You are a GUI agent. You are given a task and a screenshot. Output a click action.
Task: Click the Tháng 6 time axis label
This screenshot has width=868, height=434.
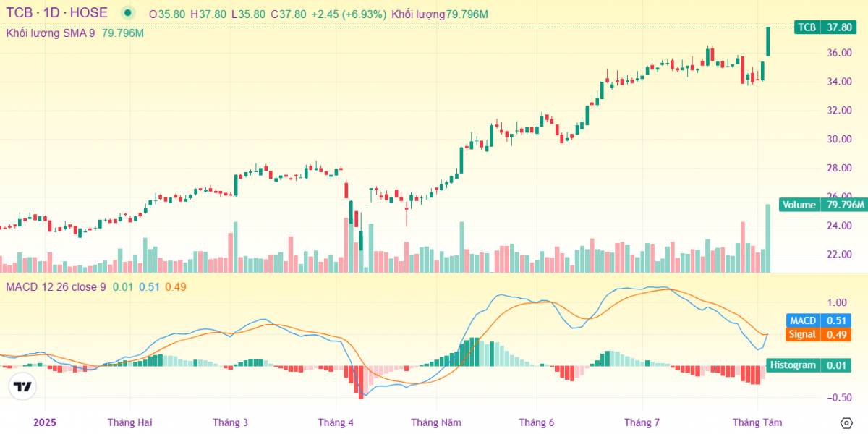coord(537,422)
